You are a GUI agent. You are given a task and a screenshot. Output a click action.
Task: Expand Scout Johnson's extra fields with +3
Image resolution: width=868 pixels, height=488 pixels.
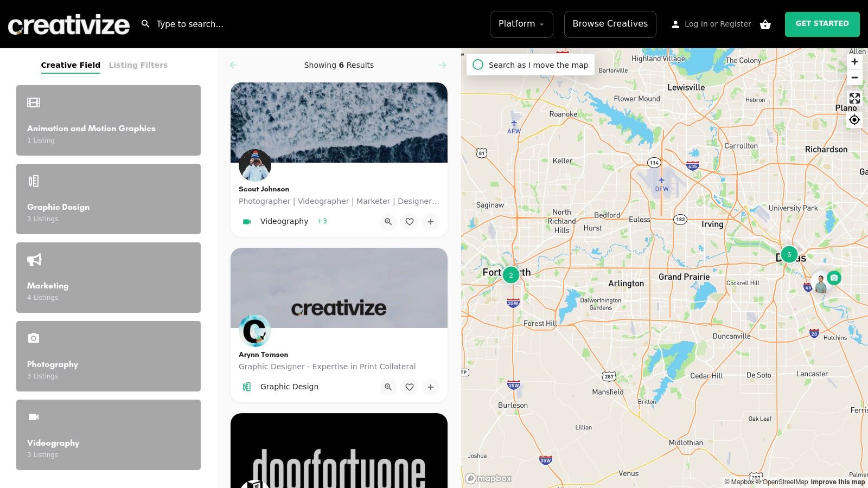322,221
